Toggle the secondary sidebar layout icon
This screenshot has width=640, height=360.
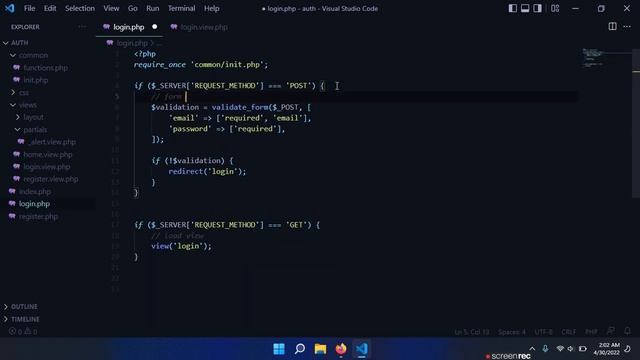click(538, 8)
